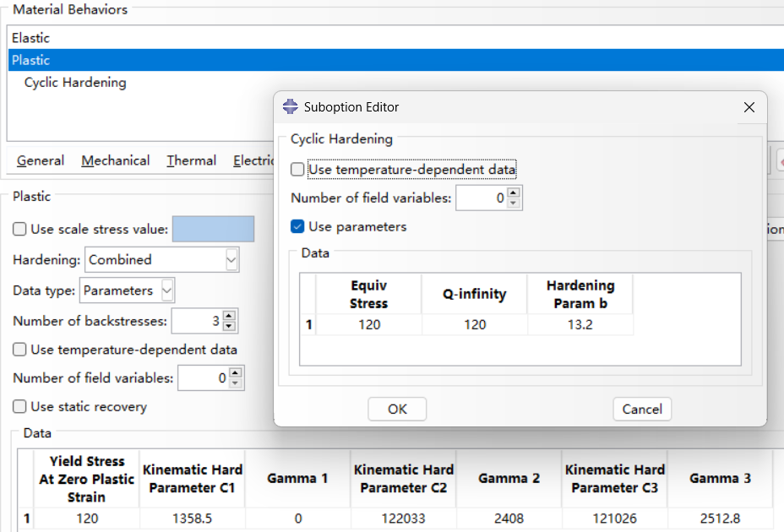Open the Electrical menu
This screenshot has width=784, height=532.
tap(253, 160)
